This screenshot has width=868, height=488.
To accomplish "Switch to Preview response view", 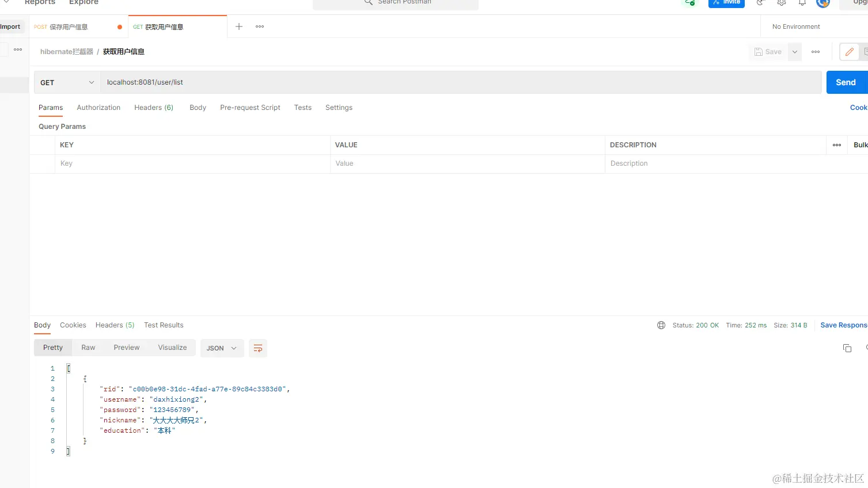I will pyautogui.click(x=127, y=348).
